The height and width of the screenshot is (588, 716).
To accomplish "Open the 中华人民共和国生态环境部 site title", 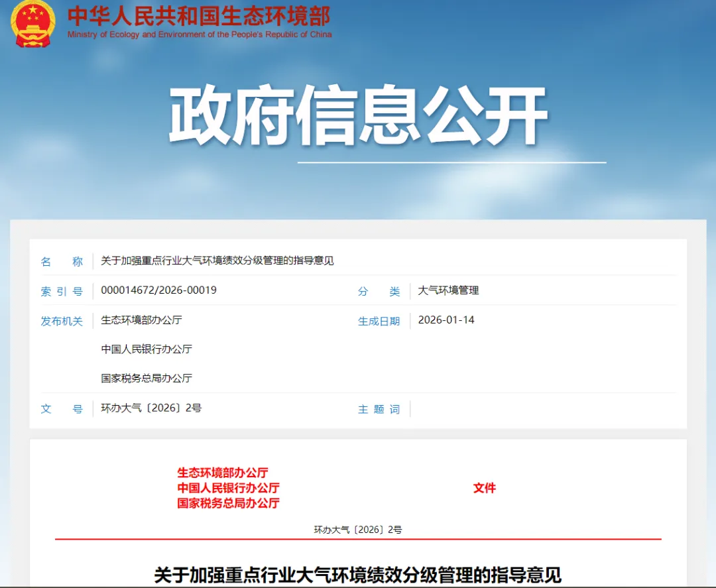I will tap(199, 15).
